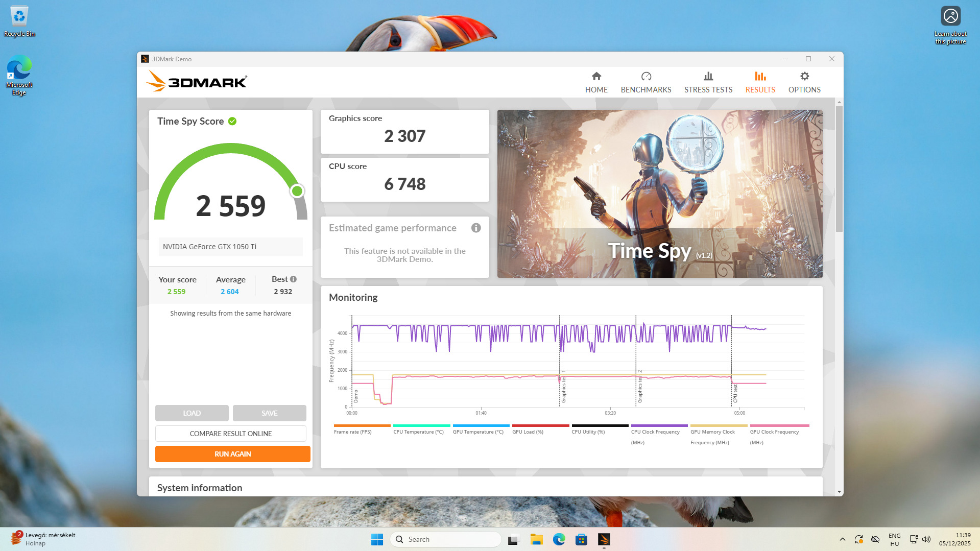The height and width of the screenshot is (551, 980).
Task: Open the Windows Start menu
Action: pyautogui.click(x=377, y=539)
